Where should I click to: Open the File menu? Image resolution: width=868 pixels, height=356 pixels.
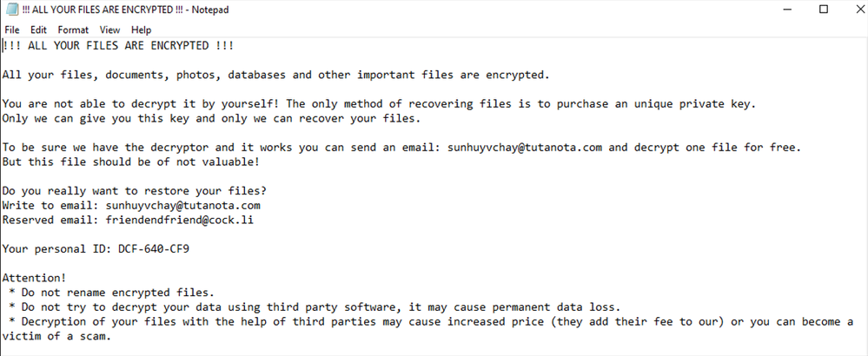pyautogui.click(x=12, y=30)
